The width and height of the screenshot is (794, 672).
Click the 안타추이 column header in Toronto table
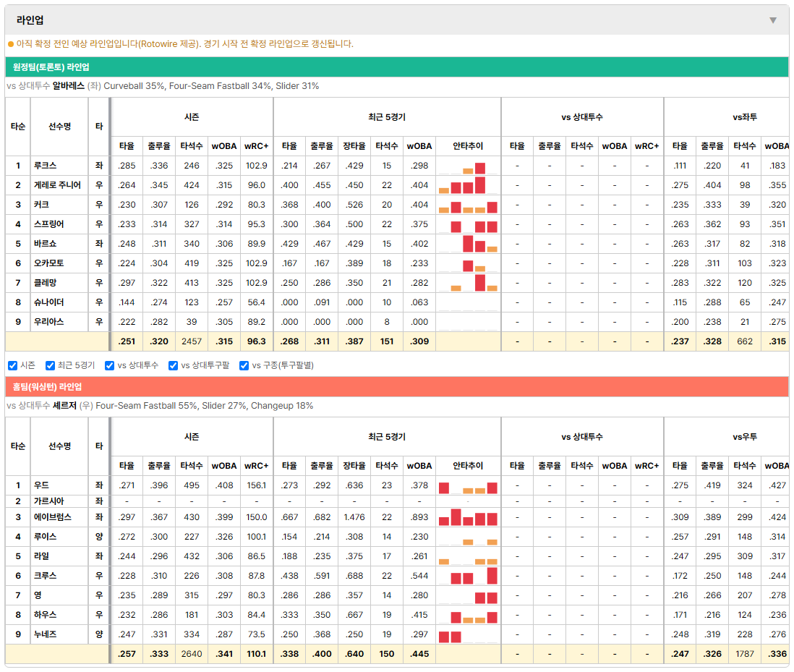tap(468, 146)
